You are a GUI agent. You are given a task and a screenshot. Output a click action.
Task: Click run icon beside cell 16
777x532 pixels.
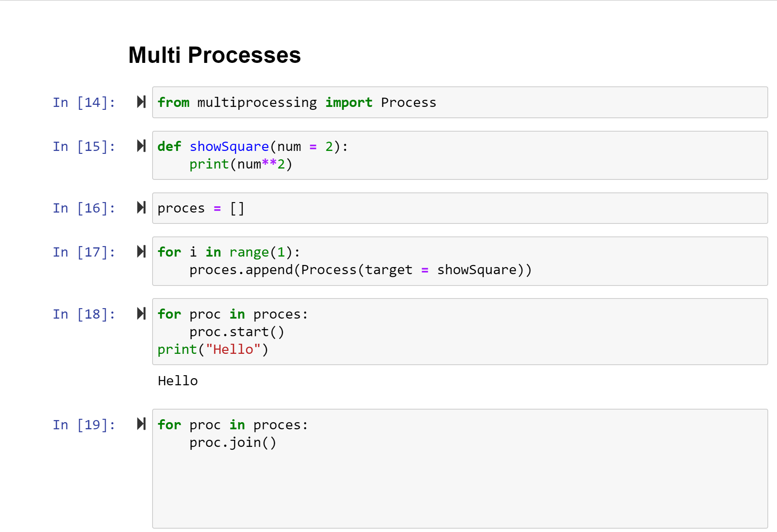pyautogui.click(x=141, y=208)
